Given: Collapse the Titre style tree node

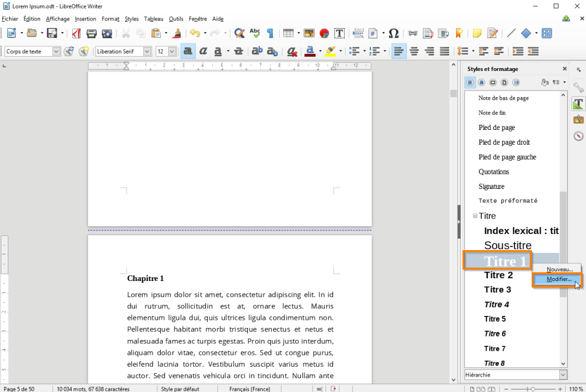Looking at the screenshot, I should coord(475,216).
